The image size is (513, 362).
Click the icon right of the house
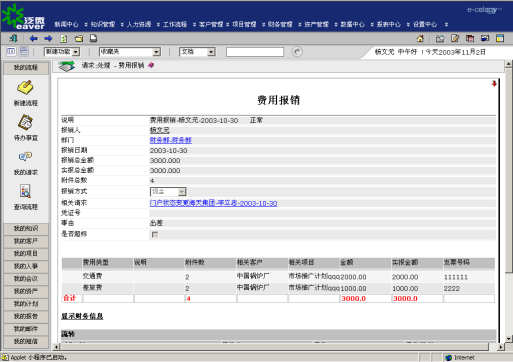click(440, 38)
